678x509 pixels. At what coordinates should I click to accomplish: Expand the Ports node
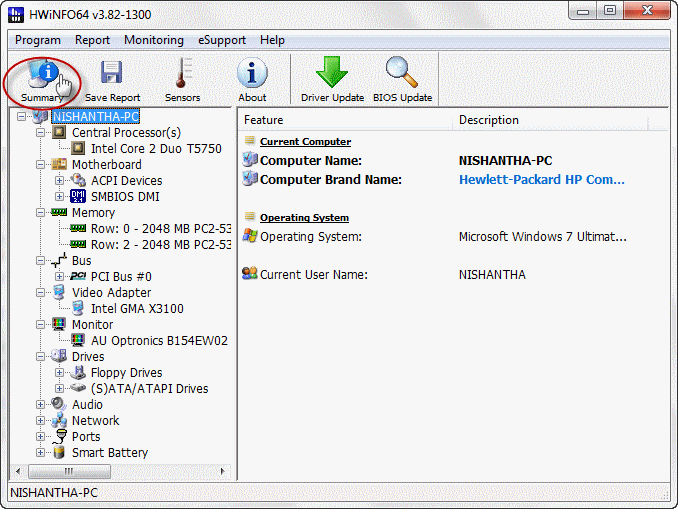(x=40, y=436)
